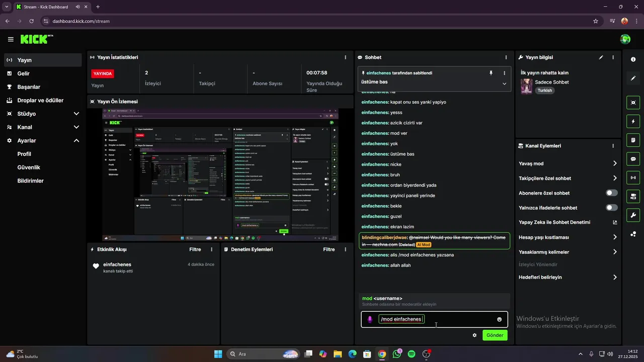Click the pencil icon in the right sidebar
Viewport: 644px width, 362px height.
(x=633, y=78)
